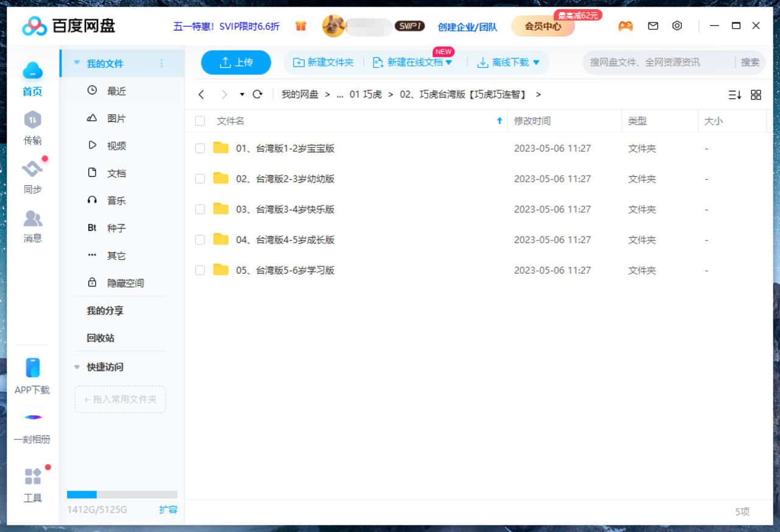This screenshot has height=532, width=780.
Task: Focus the 搜网盘文件 search field
Action: click(658, 62)
